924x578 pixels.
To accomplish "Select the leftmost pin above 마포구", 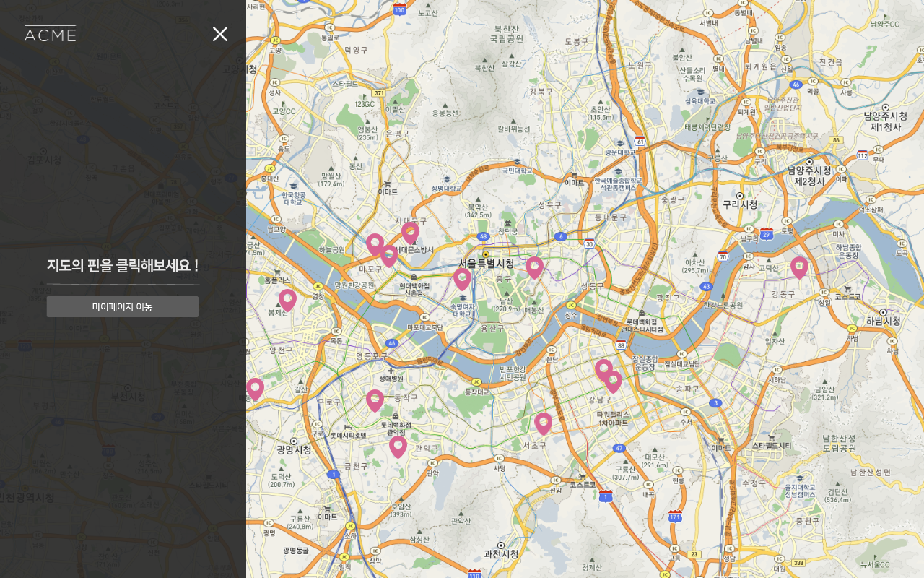I will click(375, 245).
